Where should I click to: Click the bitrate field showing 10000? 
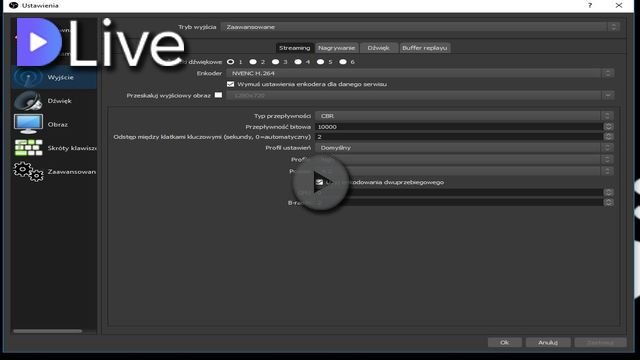pyautogui.click(x=459, y=127)
